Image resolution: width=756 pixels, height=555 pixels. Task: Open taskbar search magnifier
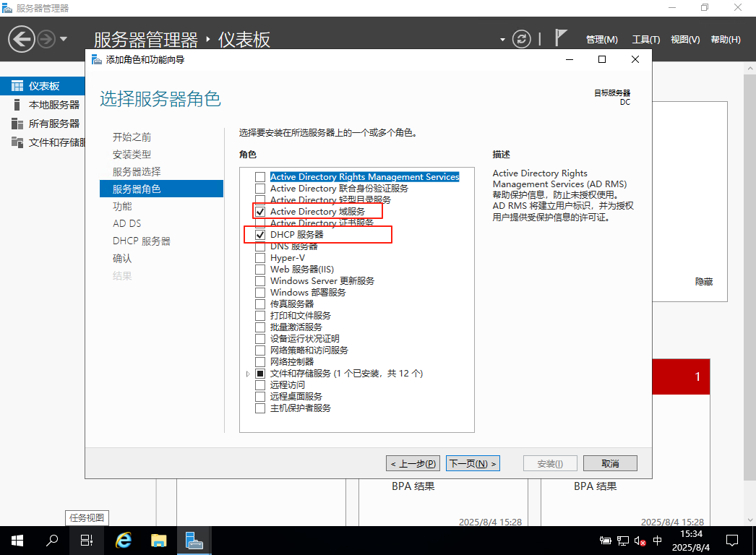tap(51, 541)
